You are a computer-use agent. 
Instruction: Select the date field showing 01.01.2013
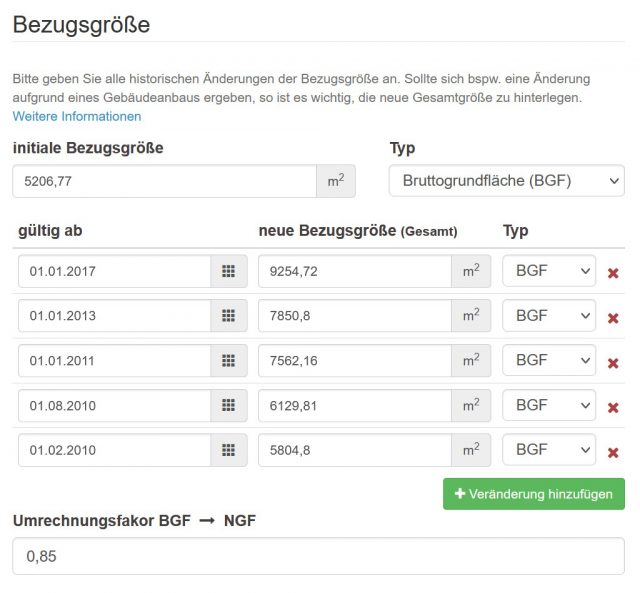(115, 315)
